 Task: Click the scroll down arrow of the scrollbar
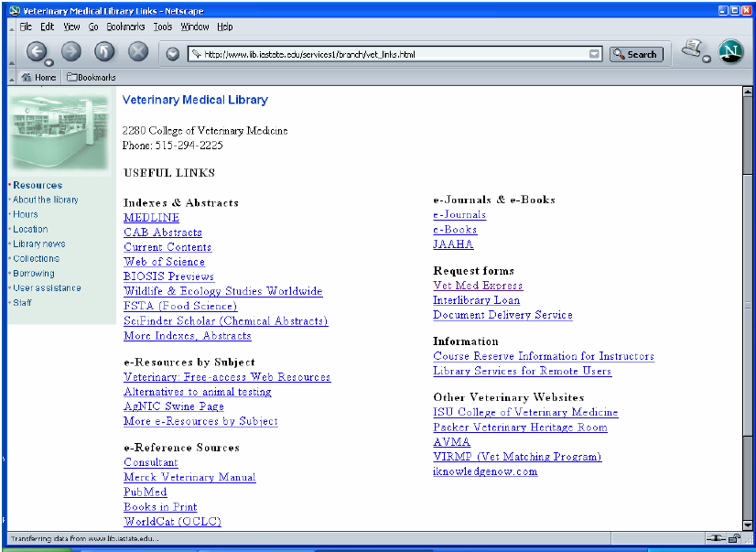click(x=748, y=525)
